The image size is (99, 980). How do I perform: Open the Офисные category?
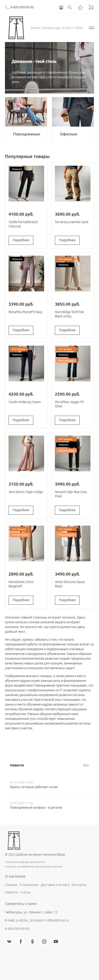(x=73, y=120)
